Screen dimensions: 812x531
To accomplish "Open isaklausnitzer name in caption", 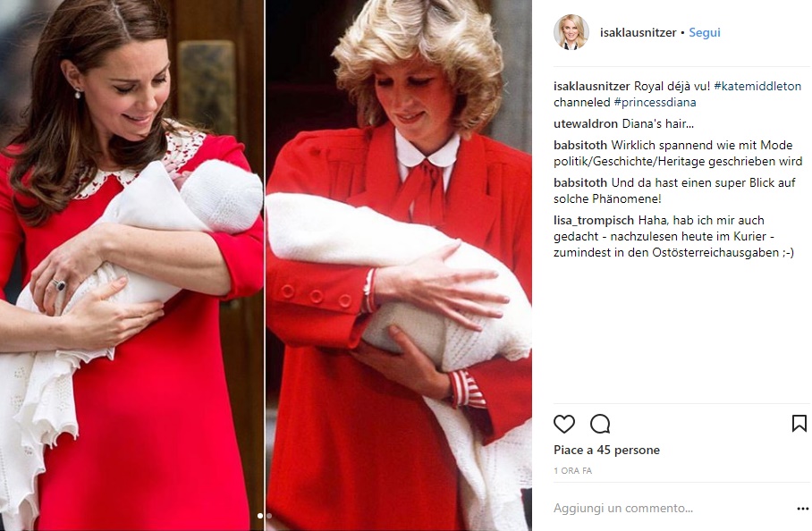I will coord(591,86).
